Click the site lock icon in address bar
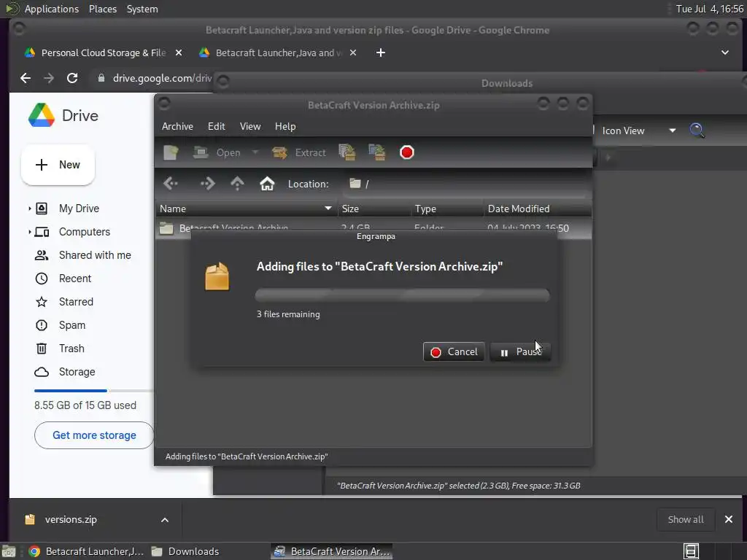This screenshot has width=747, height=560. [x=101, y=78]
